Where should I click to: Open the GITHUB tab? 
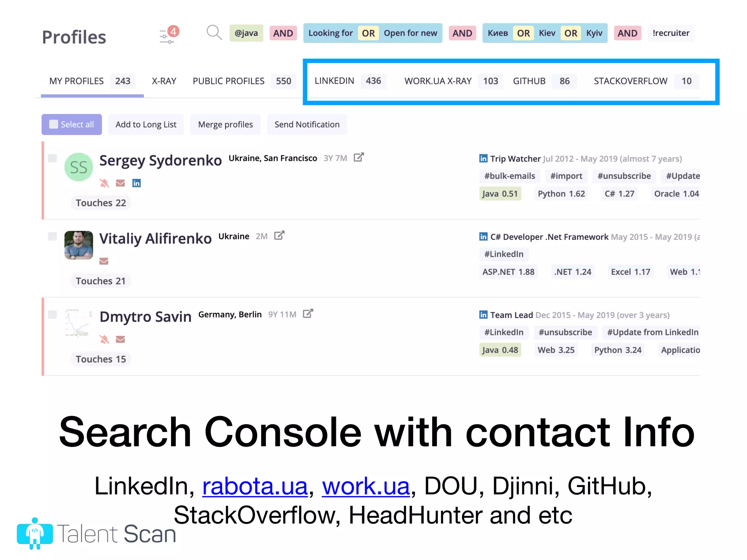[x=529, y=81]
